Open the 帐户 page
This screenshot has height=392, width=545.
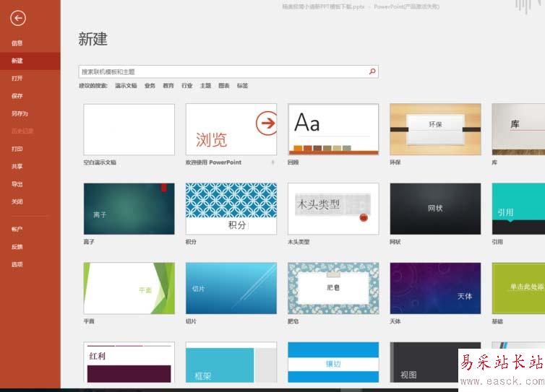pos(17,229)
